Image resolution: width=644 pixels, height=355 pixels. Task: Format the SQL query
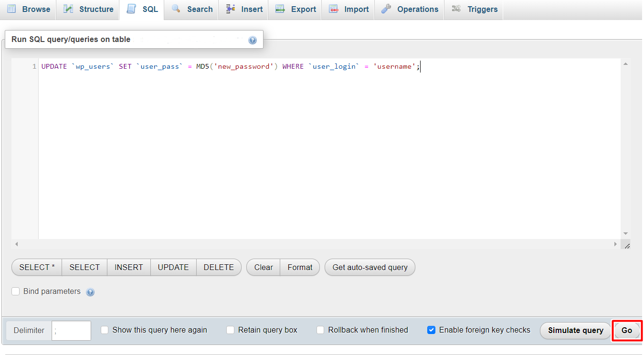(300, 267)
